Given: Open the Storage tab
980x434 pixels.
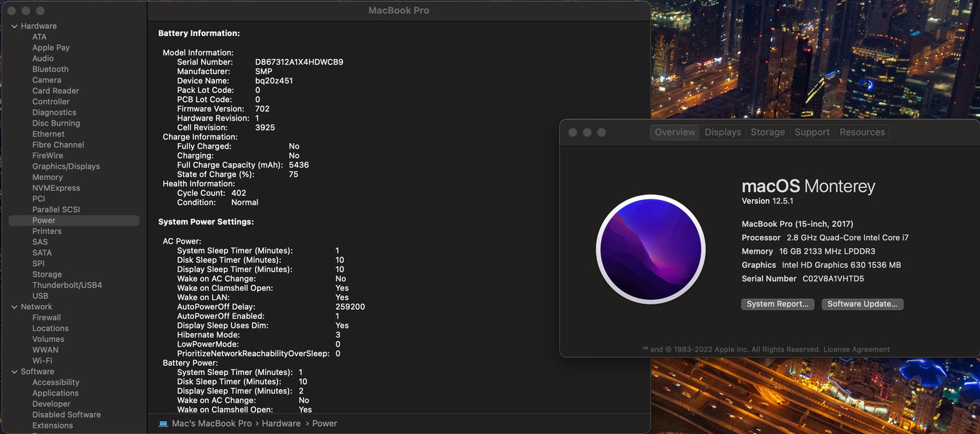Looking at the screenshot, I should (x=767, y=132).
